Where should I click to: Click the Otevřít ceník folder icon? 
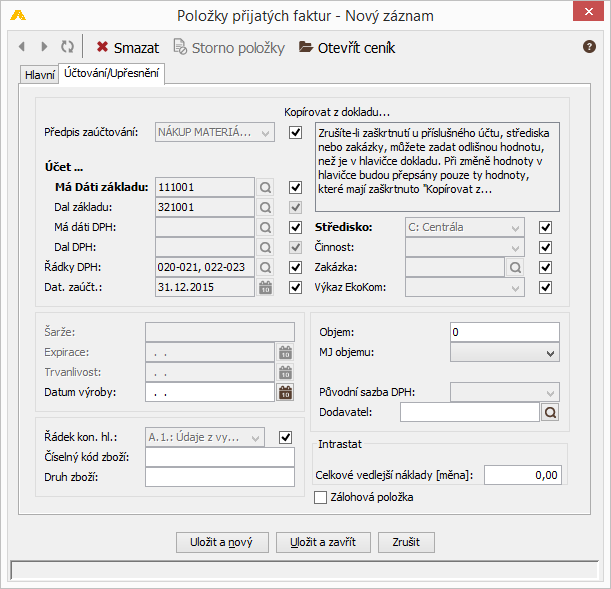[306, 47]
